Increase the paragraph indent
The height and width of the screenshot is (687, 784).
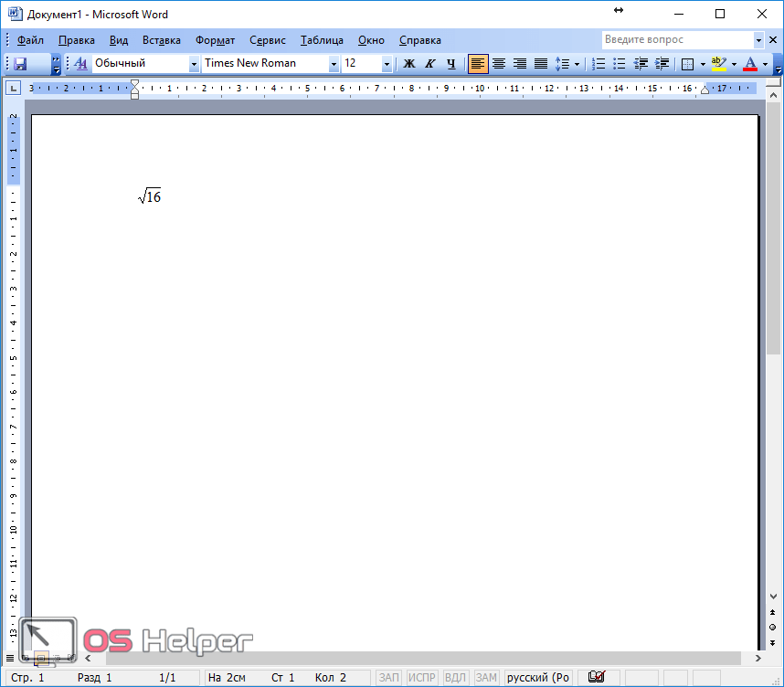pos(662,64)
